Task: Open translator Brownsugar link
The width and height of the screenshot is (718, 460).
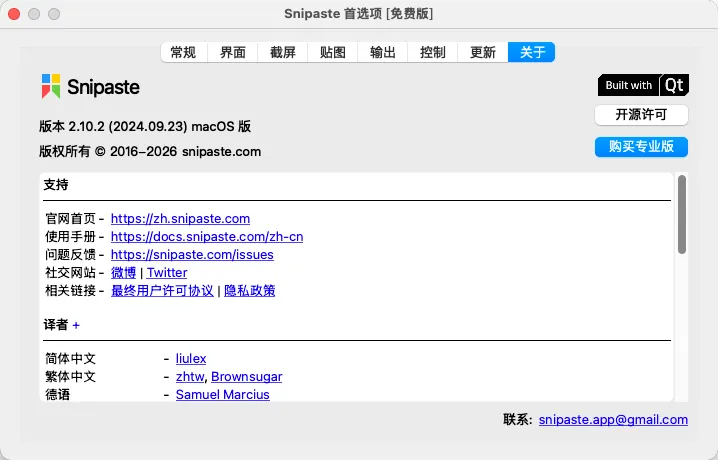Action: tap(246, 376)
